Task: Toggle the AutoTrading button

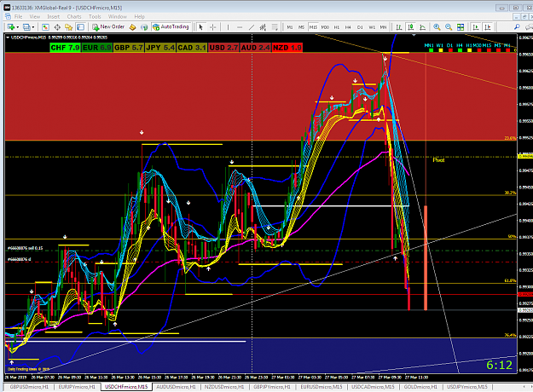Action: coord(171,26)
